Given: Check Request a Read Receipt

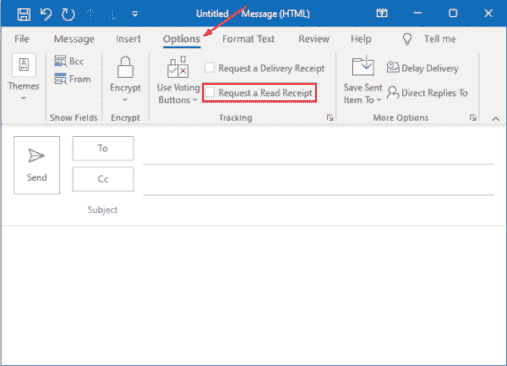Looking at the screenshot, I should pyautogui.click(x=210, y=92).
